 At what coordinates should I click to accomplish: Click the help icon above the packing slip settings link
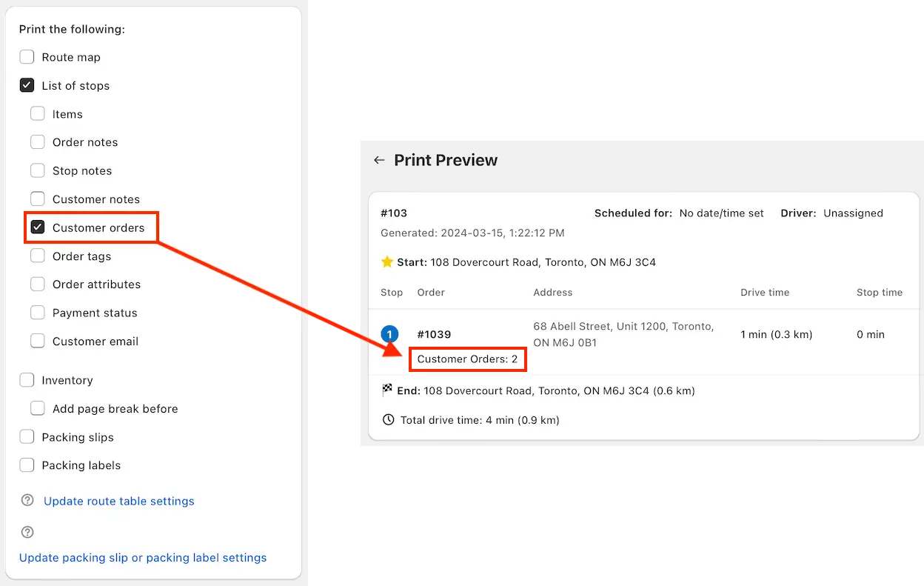coord(27,532)
